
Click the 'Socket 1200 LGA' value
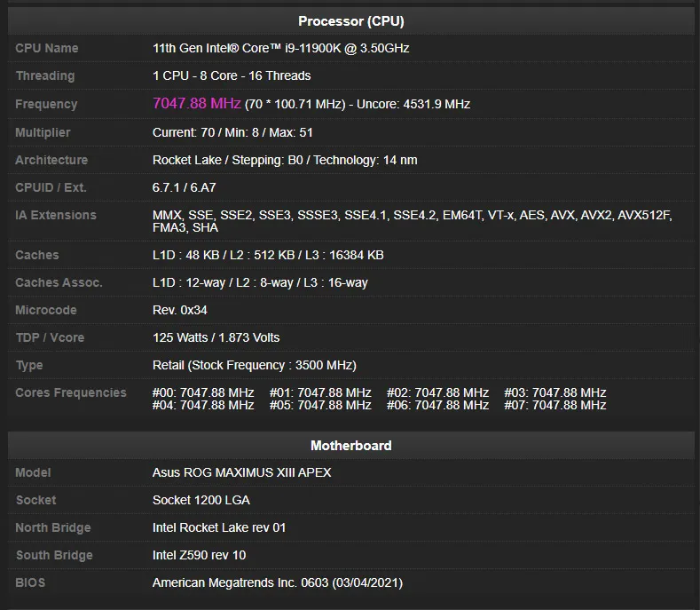201,500
